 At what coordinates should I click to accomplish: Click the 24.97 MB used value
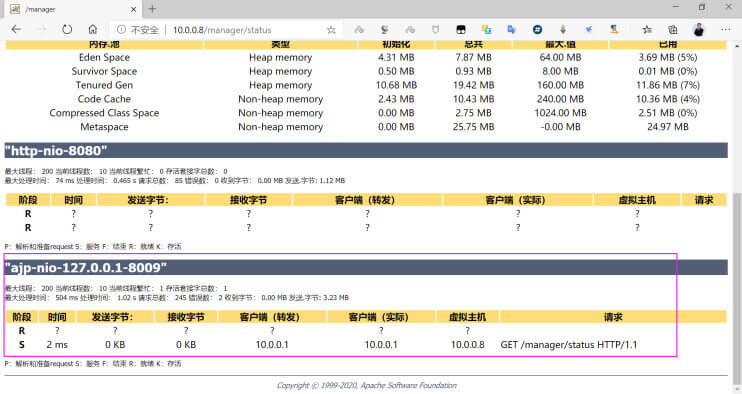668,127
